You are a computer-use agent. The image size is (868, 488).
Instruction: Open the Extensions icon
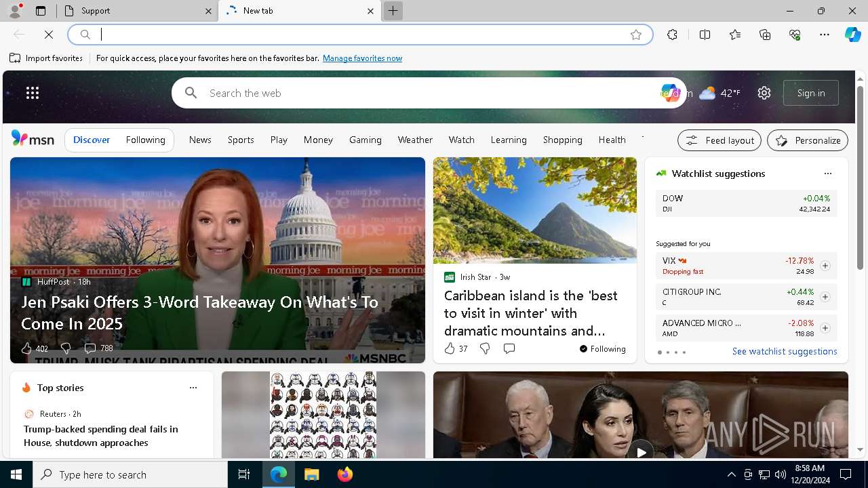(672, 35)
